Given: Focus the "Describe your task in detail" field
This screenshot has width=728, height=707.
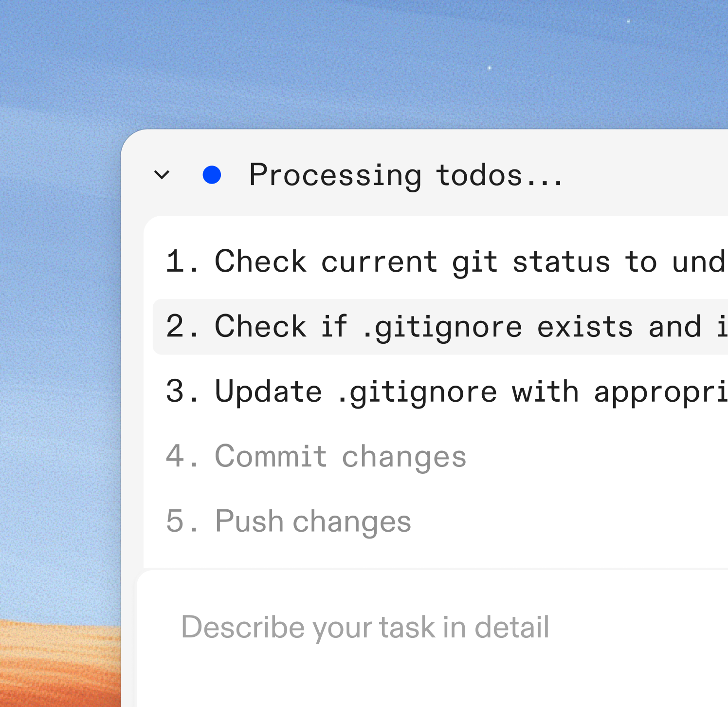Looking at the screenshot, I should click(x=365, y=627).
